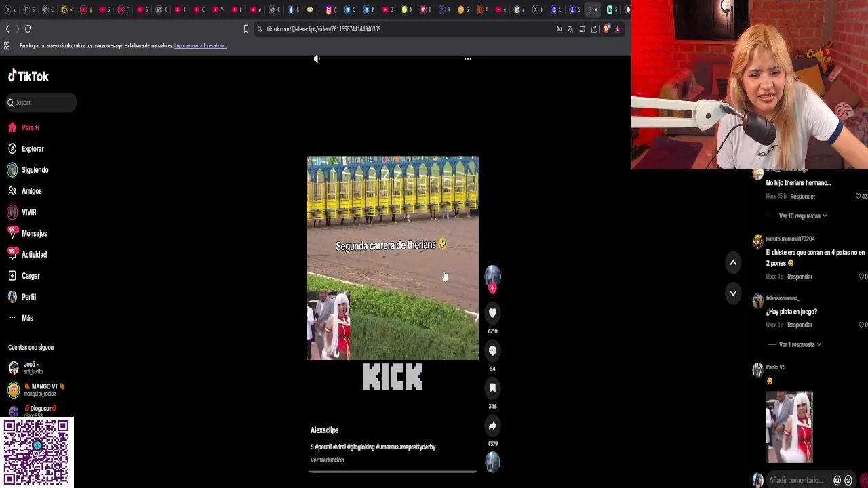Click the Importar marcadores ahora link
The width and height of the screenshot is (868, 488).
pos(200,46)
